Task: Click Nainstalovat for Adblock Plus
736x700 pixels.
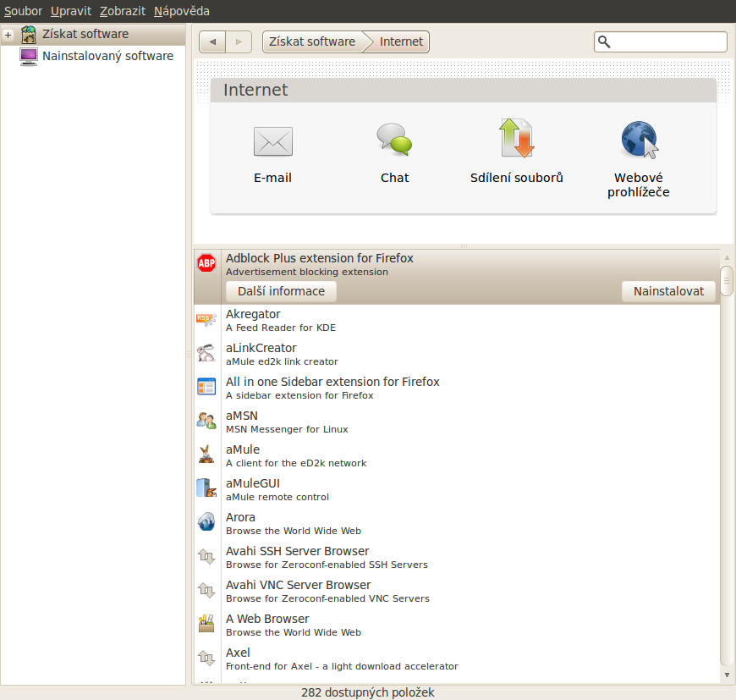Action: coord(668,291)
